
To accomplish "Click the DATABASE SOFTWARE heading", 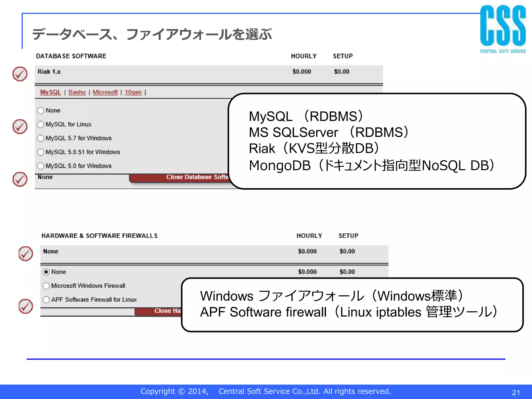I will click(x=71, y=56).
